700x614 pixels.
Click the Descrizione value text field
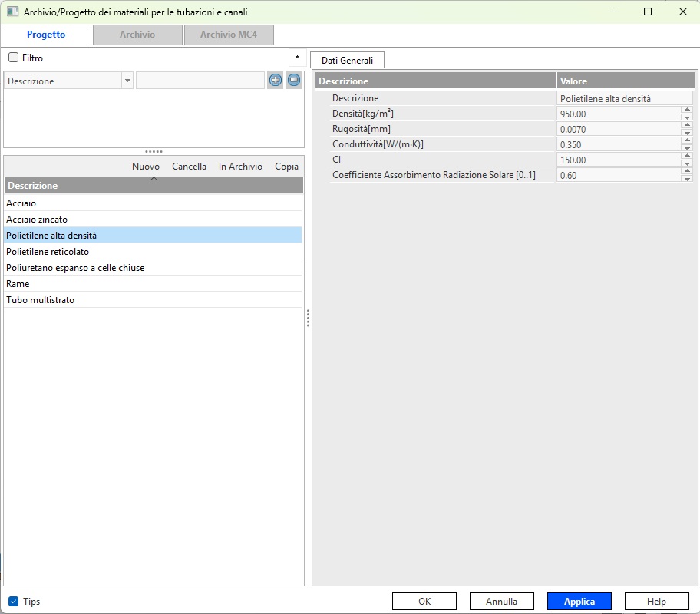coord(624,99)
